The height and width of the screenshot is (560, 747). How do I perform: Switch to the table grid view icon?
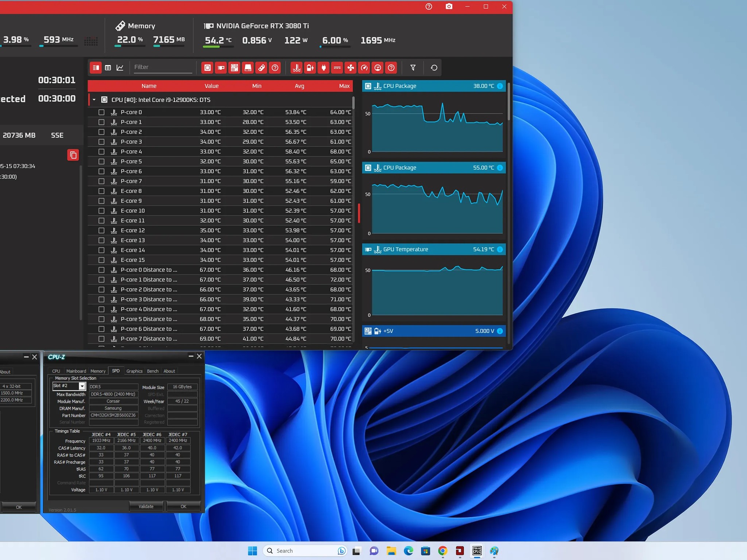point(108,67)
